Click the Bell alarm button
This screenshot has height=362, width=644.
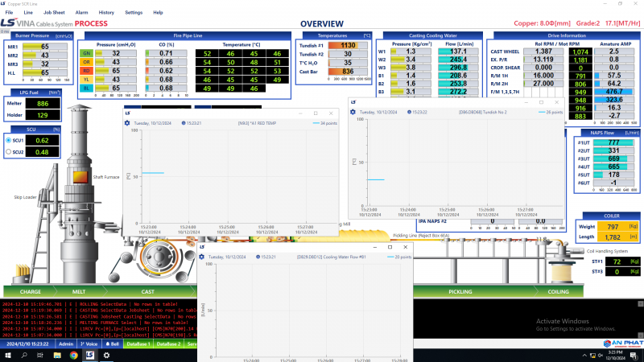[x=112, y=343]
